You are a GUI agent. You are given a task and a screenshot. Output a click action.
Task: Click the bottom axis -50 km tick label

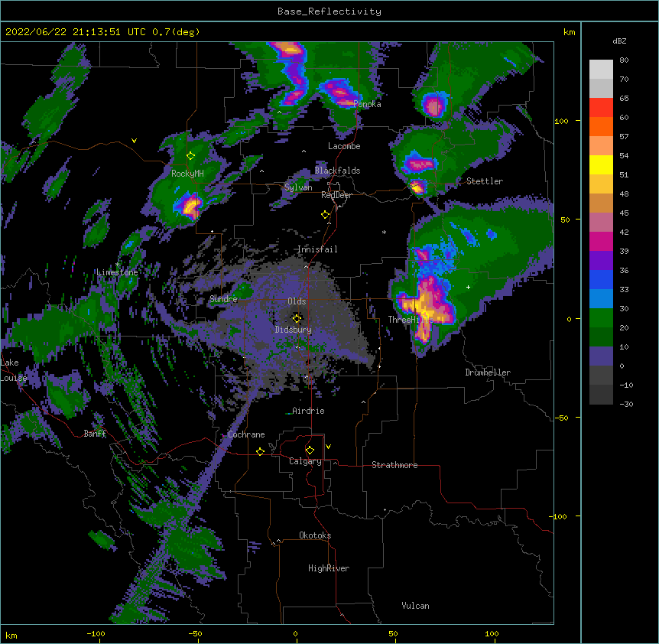coord(195,633)
